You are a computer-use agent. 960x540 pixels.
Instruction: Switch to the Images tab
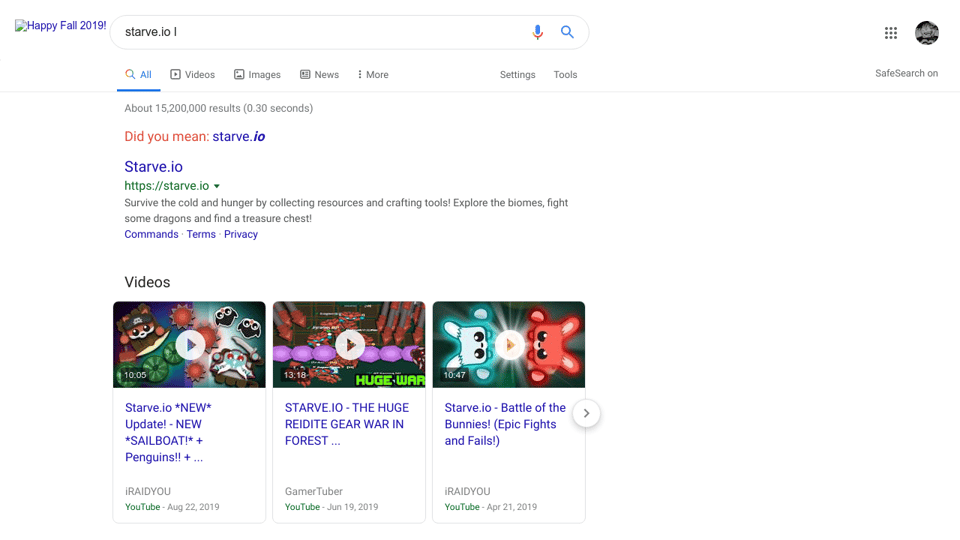[257, 75]
